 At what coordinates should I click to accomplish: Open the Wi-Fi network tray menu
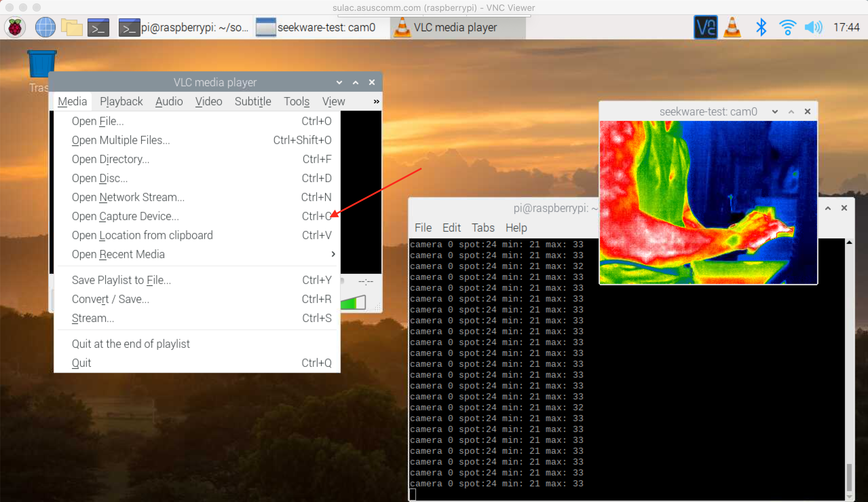point(787,27)
